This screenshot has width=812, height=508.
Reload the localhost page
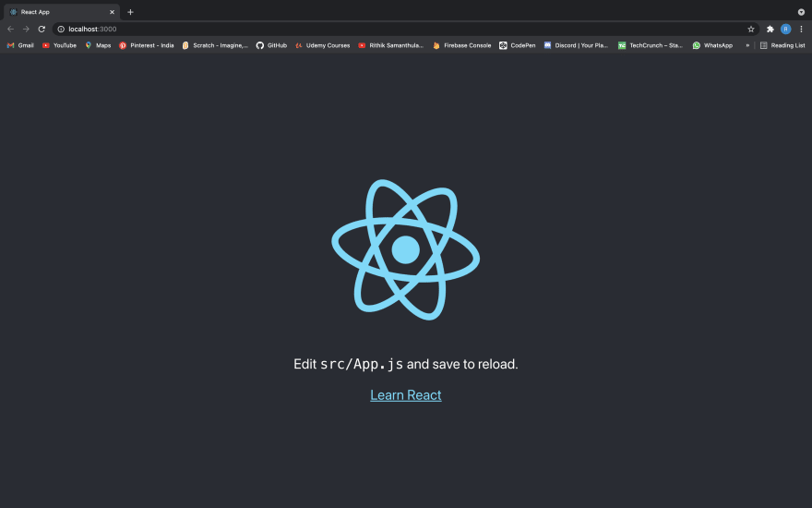click(x=42, y=29)
